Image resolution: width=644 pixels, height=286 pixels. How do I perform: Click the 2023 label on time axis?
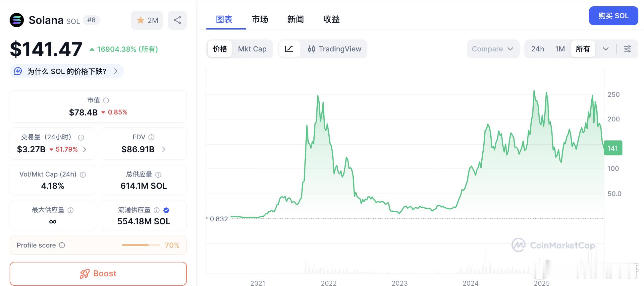tap(400, 283)
